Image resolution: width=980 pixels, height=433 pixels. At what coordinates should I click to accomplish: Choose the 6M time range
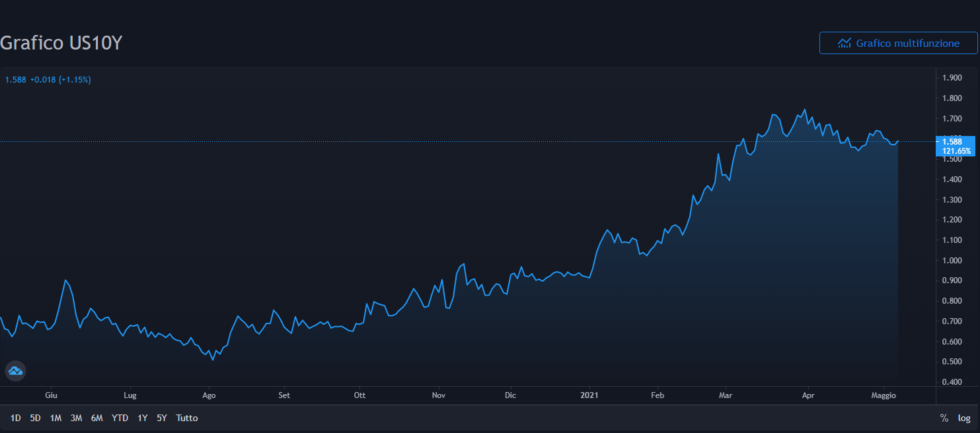point(97,418)
